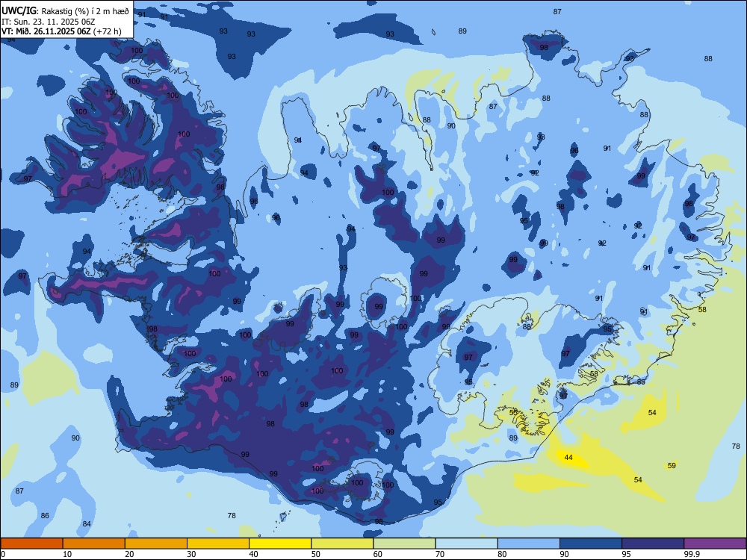
Task: Select the '80' legend tick label
Action: (502, 554)
